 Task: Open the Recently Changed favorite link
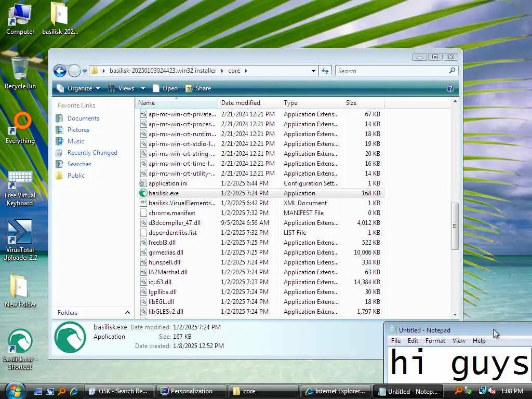pyautogui.click(x=92, y=153)
